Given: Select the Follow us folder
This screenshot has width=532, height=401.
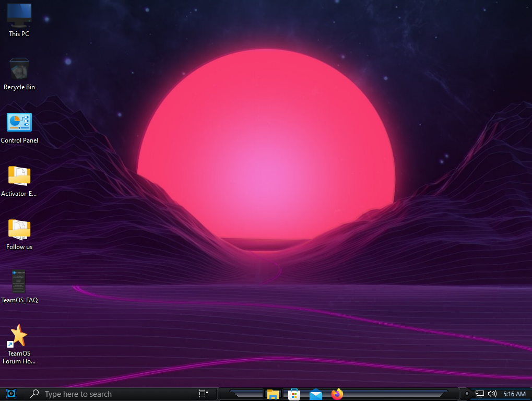Looking at the screenshot, I should point(19,229).
